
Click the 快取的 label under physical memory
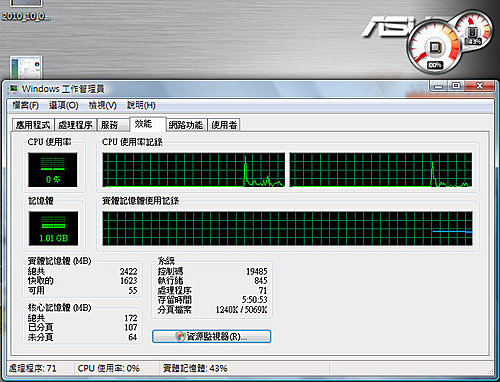pyautogui.click(x=41, y=281)
